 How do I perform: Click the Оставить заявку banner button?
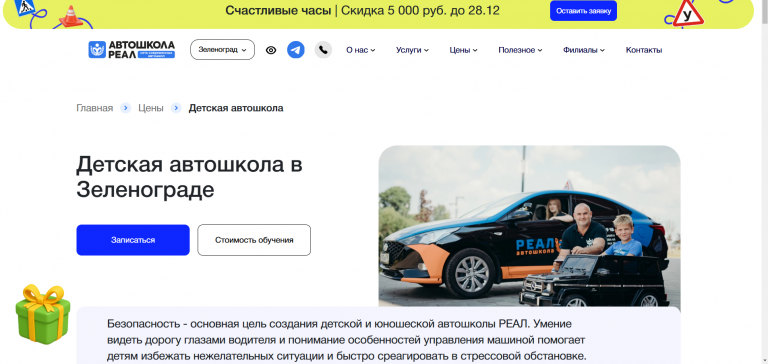(583, 11)
